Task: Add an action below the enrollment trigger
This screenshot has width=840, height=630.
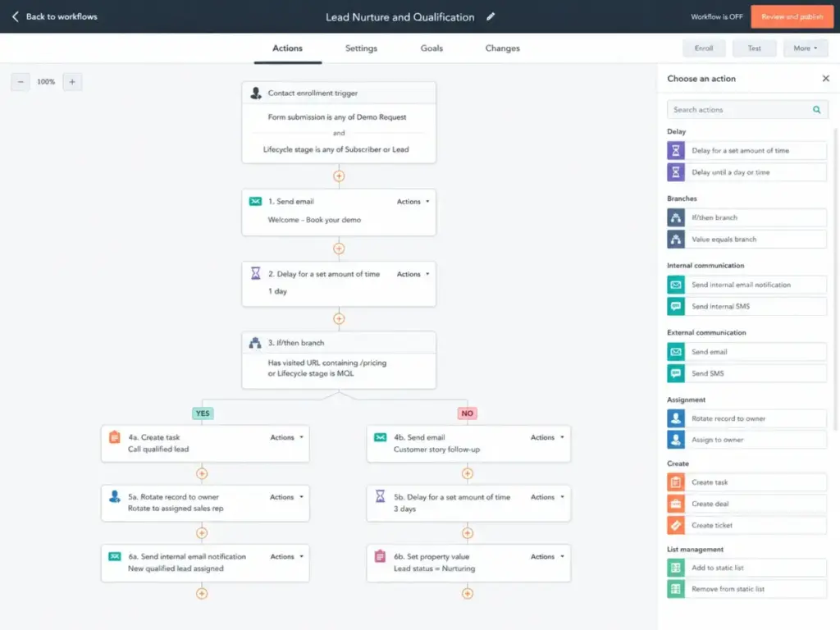Action: 339,176
